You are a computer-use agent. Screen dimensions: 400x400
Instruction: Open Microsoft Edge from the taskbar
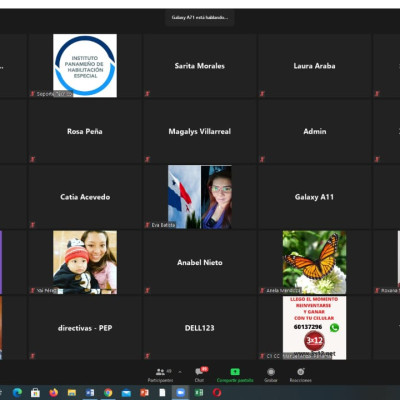(x=17, y=393)
